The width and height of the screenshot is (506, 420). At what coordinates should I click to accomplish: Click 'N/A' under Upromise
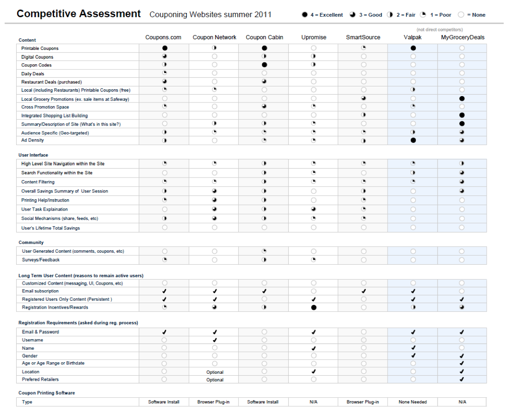point(313,402)
